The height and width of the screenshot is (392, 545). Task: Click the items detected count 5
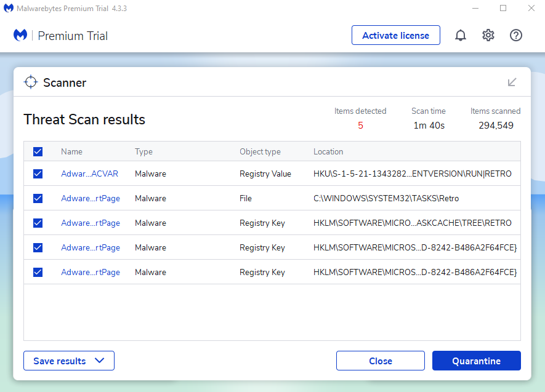pyautogui.click(x=360, y=126)
